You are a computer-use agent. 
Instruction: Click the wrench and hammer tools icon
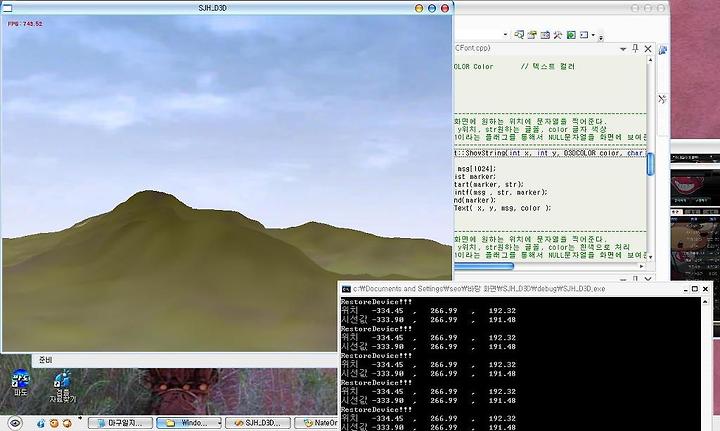[x=558, y=34]
